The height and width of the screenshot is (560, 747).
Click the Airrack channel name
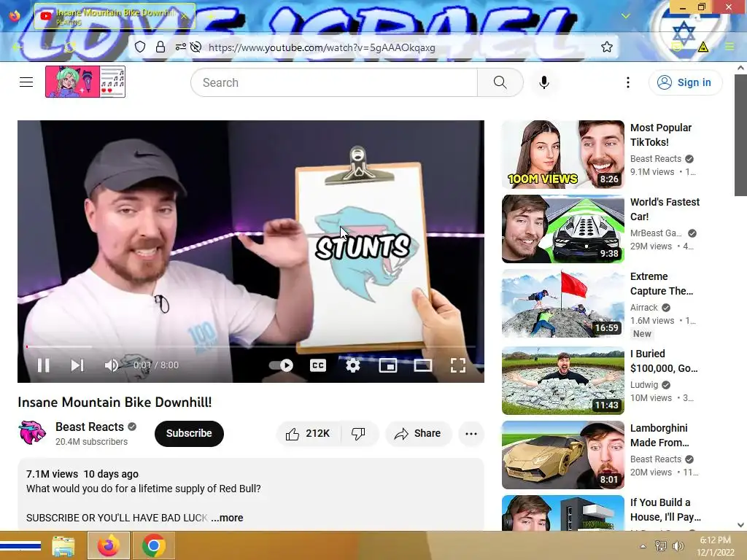(x=643, y=308)
